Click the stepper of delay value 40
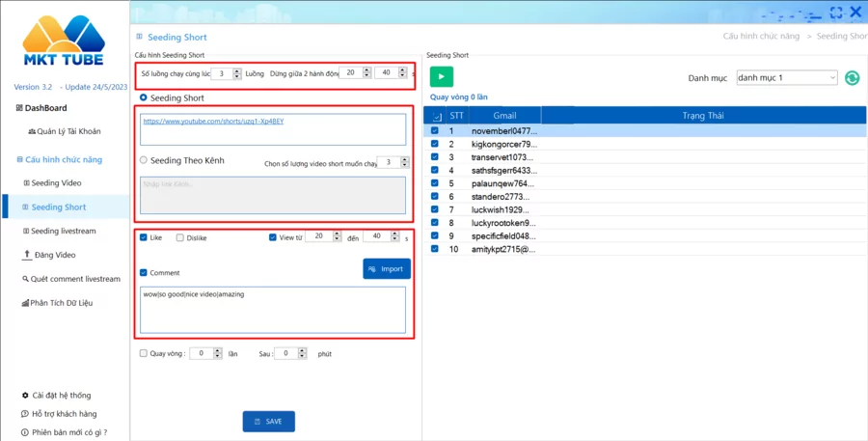Screen dimensions: 868x441 point(402,72)
